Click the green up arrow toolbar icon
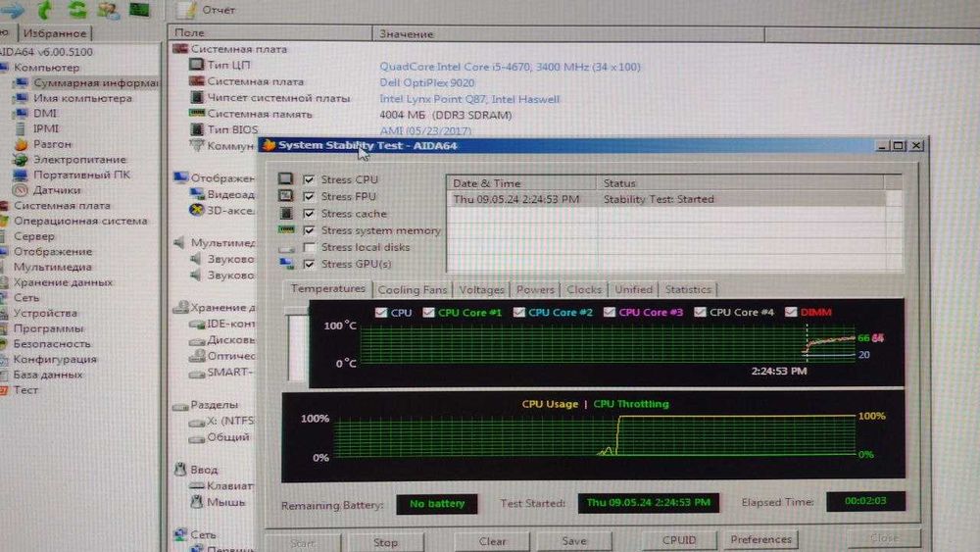 (45, 10)
